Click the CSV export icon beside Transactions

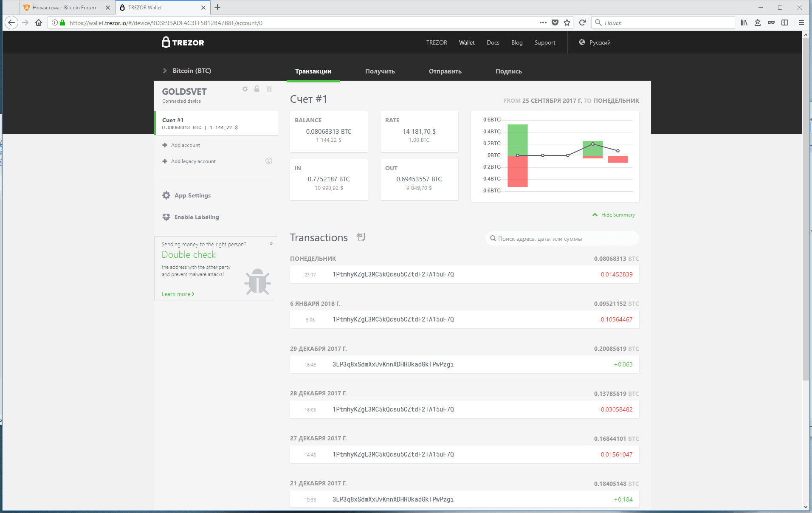(x=361, y=237)
